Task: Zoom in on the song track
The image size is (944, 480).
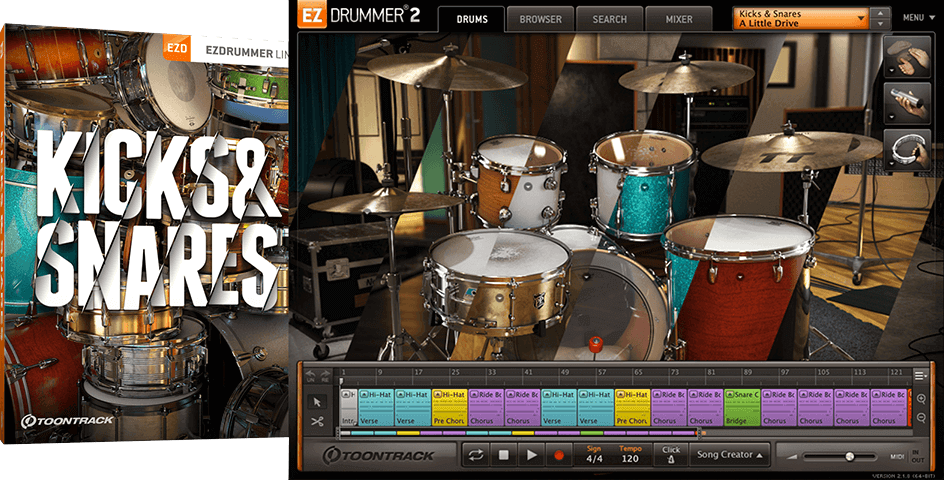Action: click(921, 399)
